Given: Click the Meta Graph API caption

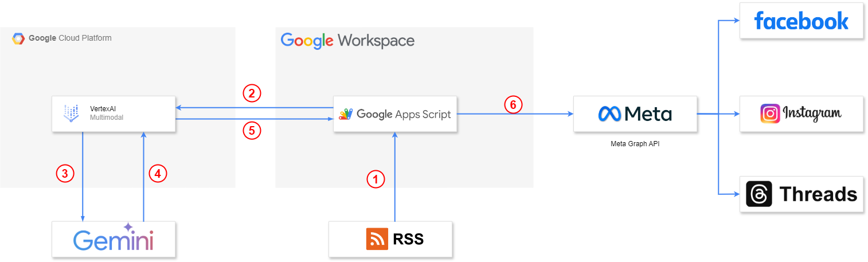Looking at the screenshot, I should [635, 144].
